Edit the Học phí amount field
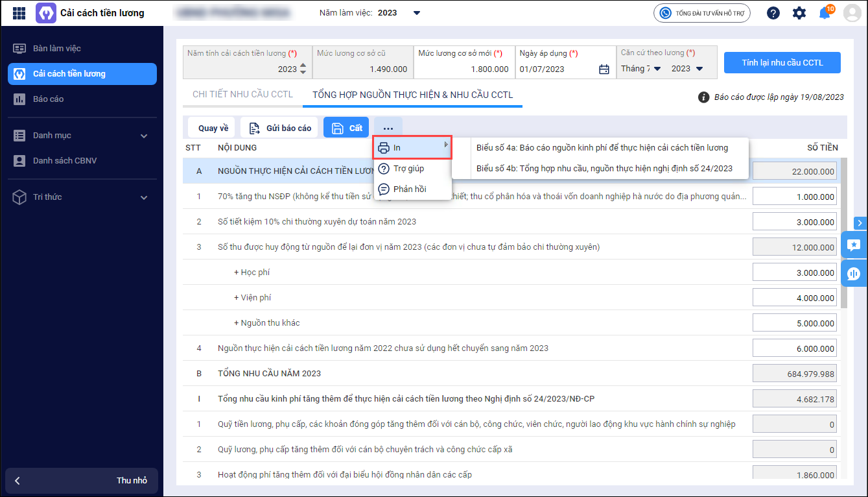 click(795, 273)
